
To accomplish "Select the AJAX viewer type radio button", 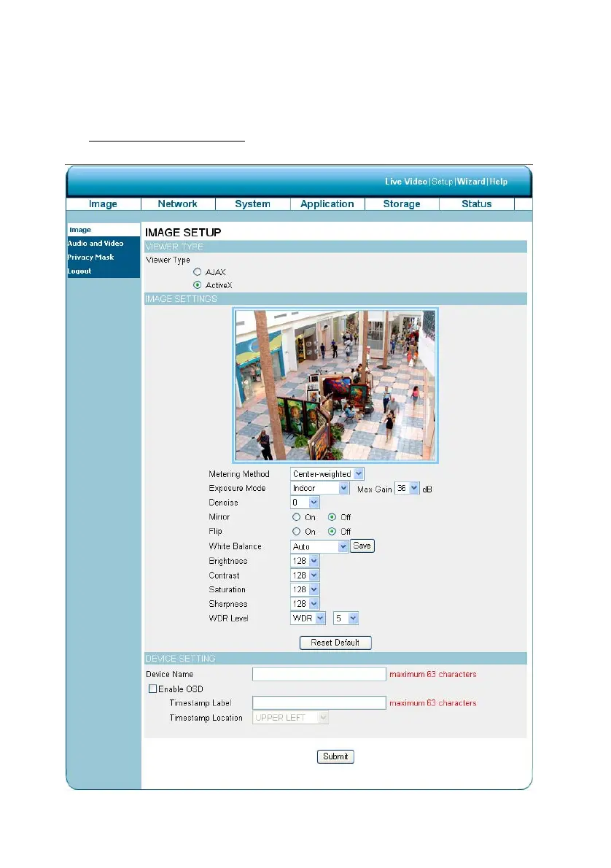I will coord(197,272).
